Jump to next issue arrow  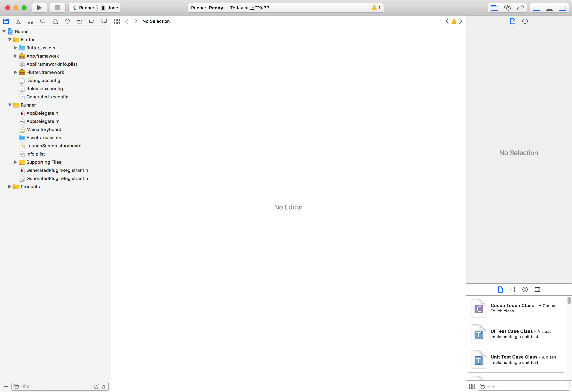pos(461,21)
